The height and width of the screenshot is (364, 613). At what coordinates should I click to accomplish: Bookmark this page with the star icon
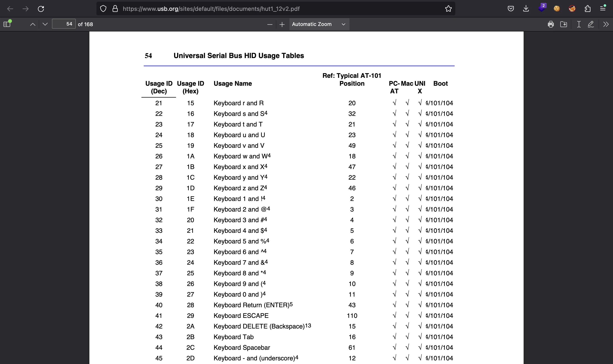[448, 9]
